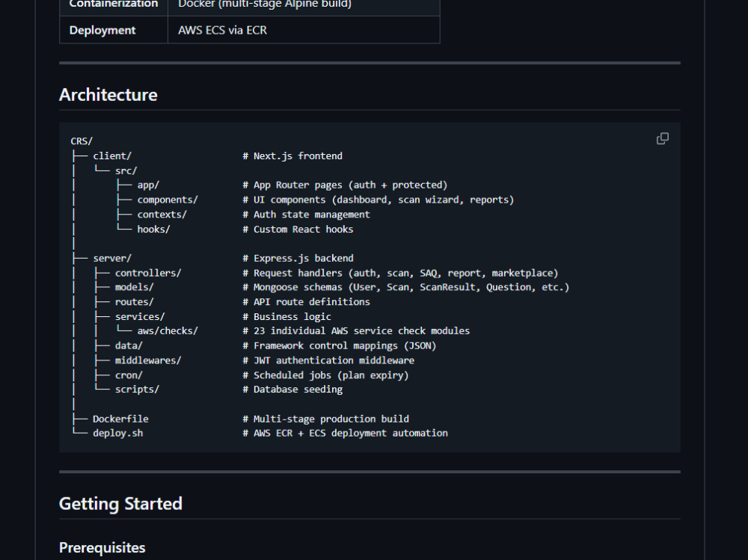
Task: Click '# Auth state management' comment
Action: point(306,215)
